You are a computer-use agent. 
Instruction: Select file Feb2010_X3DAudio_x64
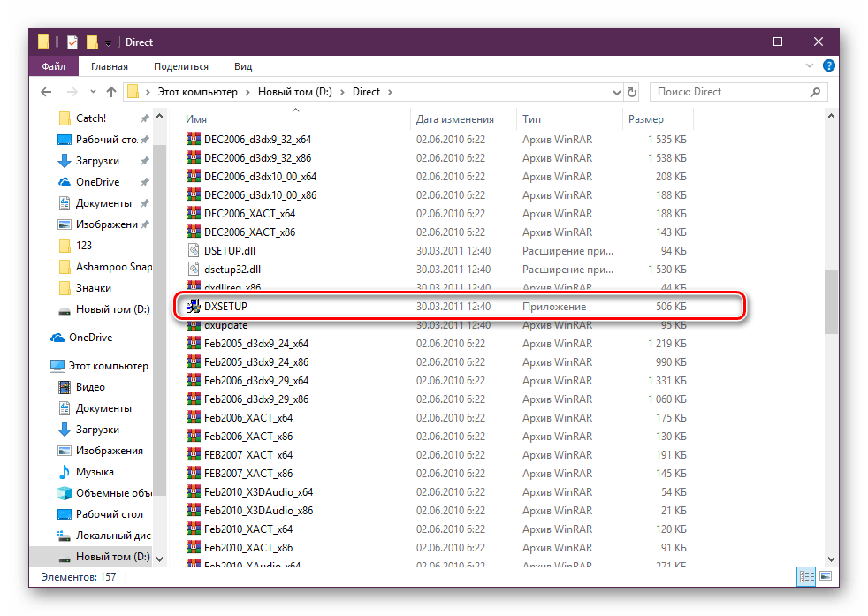click(258, 492)
